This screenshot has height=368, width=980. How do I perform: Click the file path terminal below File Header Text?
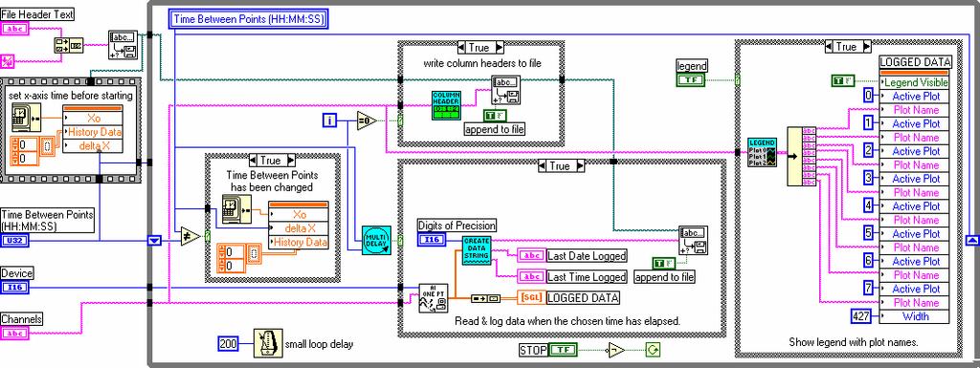tap(8, 60)
